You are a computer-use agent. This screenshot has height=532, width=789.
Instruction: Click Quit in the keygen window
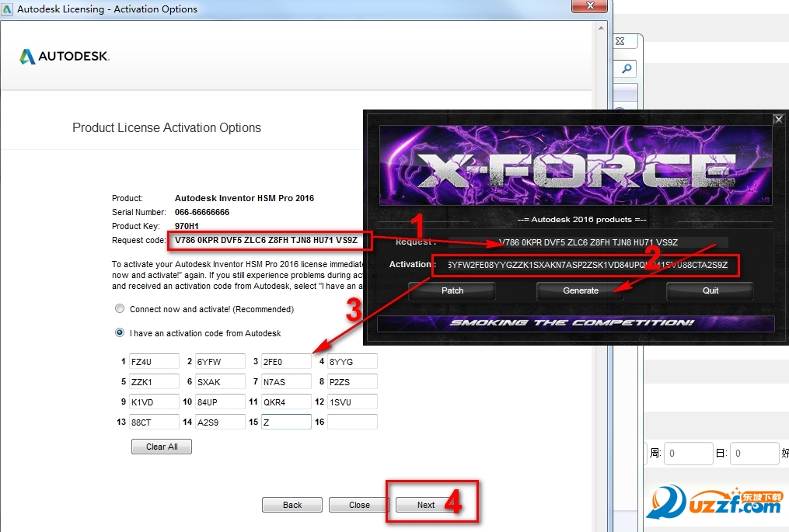pos(710,290)
